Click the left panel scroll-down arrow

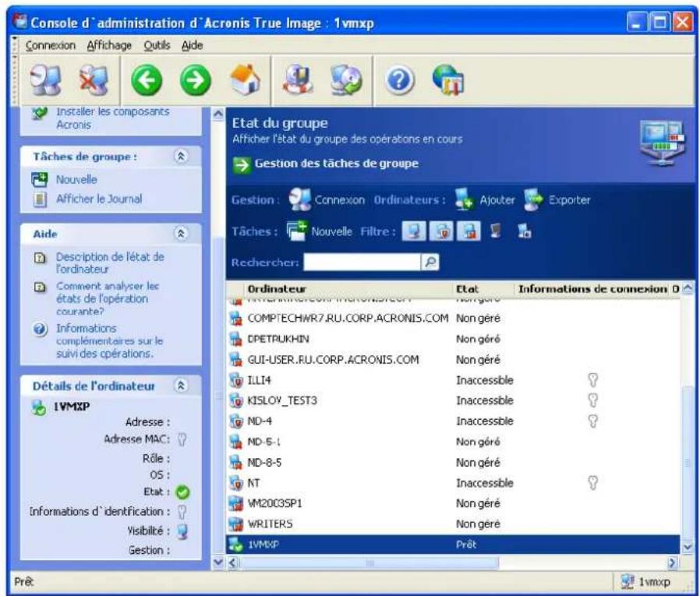[217, 562]
